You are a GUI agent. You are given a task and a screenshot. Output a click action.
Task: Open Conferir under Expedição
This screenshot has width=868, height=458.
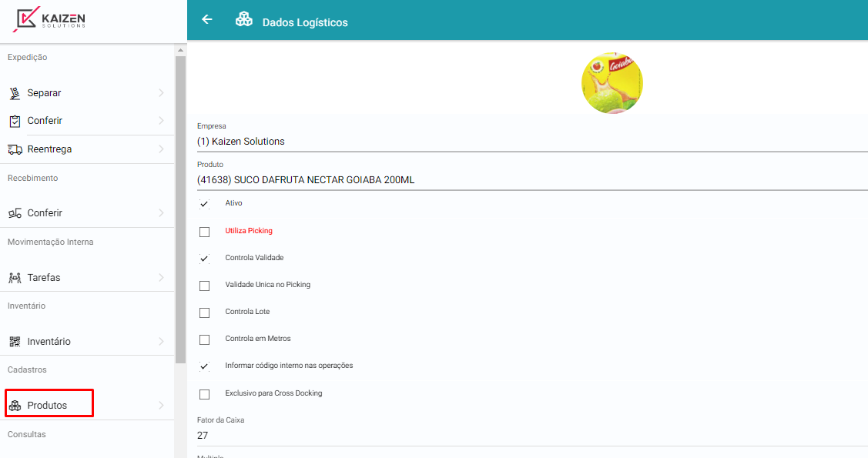click(x=87, y=121)
